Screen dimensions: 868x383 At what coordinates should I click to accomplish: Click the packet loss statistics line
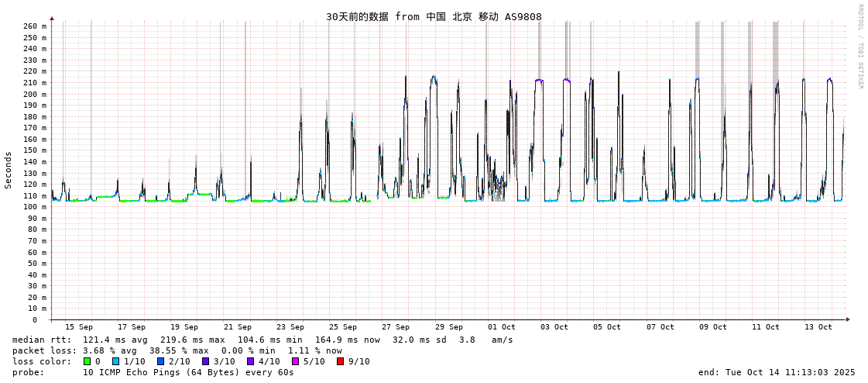pyautogui.click(x=177, y=350)
